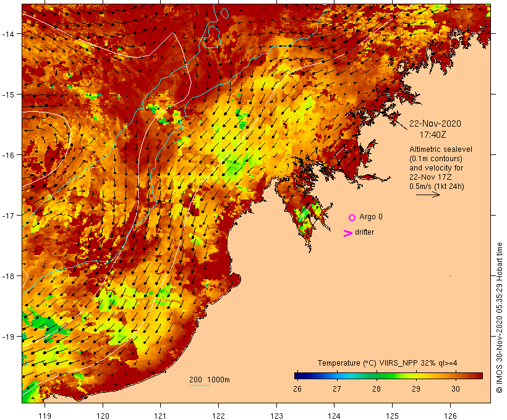Click latitude label -19
The image size is (507, 420).
click(x=7, y=337)
